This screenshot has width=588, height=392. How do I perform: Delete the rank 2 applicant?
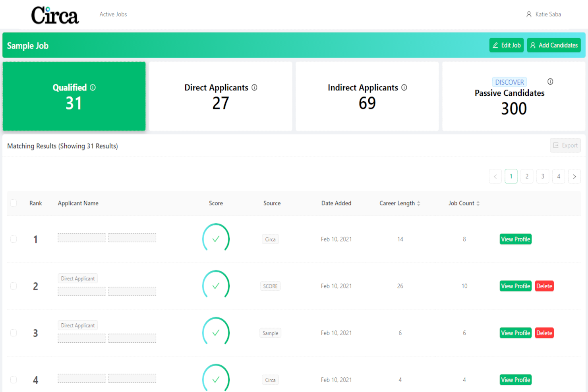pos(544,286)
